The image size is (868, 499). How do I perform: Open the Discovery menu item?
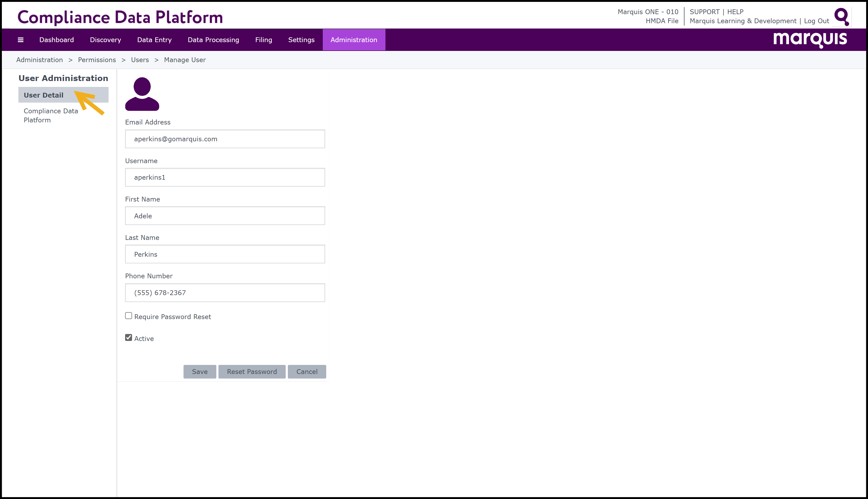pyautogui.click(x=105, y=40)
